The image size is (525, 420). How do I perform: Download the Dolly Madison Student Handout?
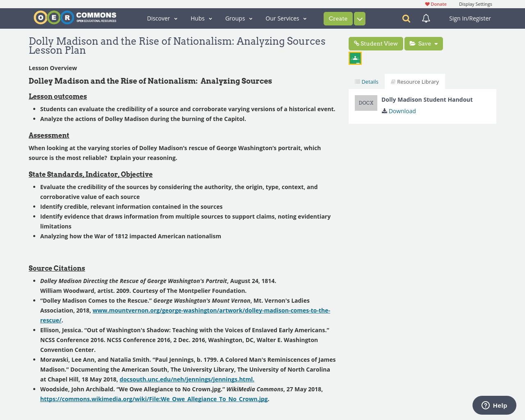tap(399, 111)
